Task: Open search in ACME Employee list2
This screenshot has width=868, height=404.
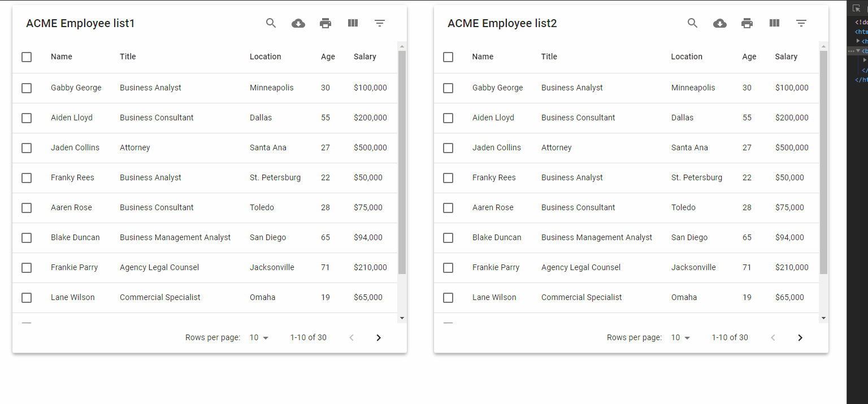Action: coord(692,23)
